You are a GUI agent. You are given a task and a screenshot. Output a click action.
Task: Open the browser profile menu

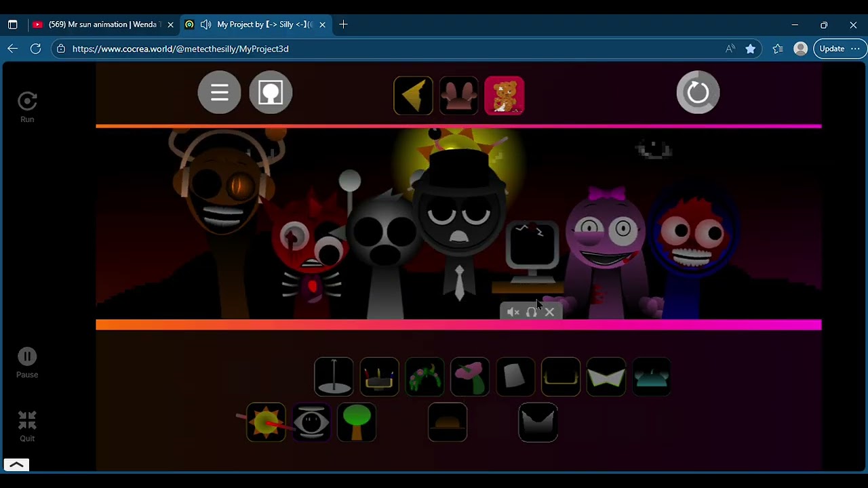801,49
